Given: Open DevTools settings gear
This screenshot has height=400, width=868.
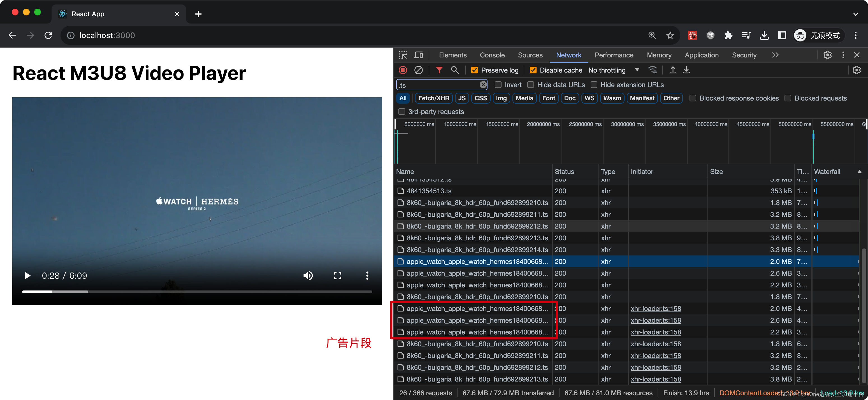Looking at the screenshot, I should 828,55.
